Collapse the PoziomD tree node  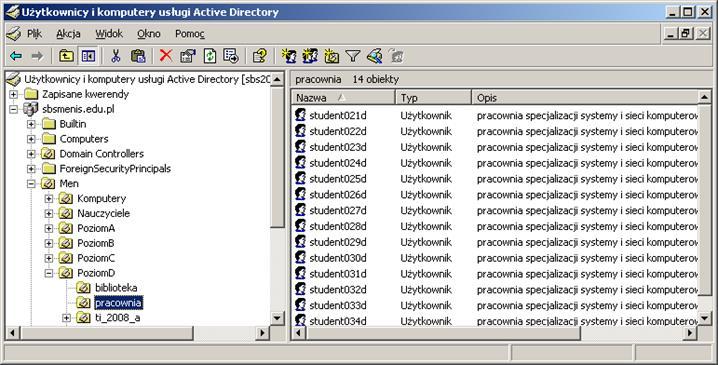click(x=49, y=273)
